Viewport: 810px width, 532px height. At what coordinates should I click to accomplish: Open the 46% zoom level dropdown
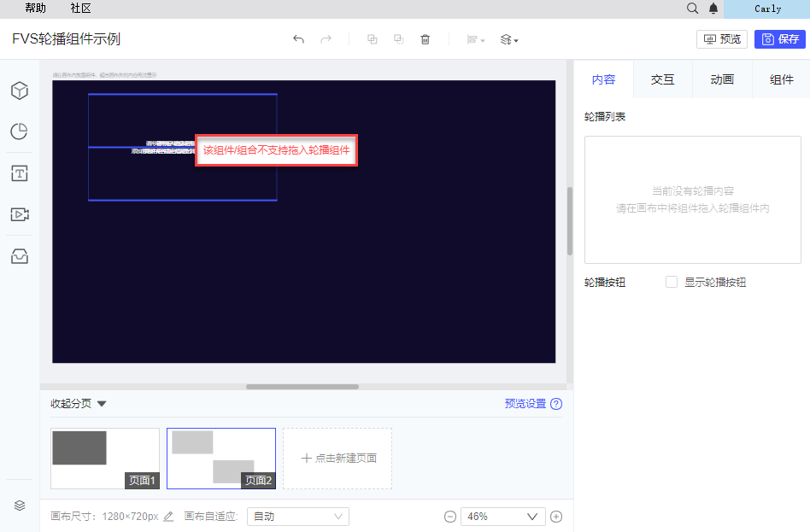503,517
